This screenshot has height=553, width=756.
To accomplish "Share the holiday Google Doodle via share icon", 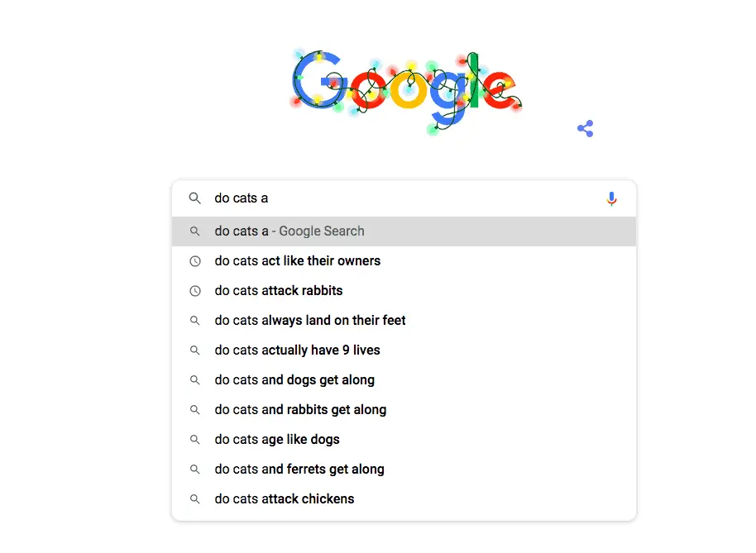I will coord(586,129).
